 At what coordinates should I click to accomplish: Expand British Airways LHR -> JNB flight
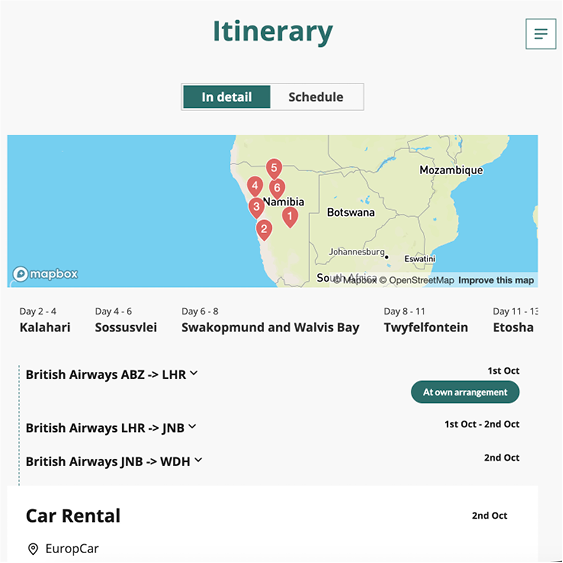click(111, 428)
